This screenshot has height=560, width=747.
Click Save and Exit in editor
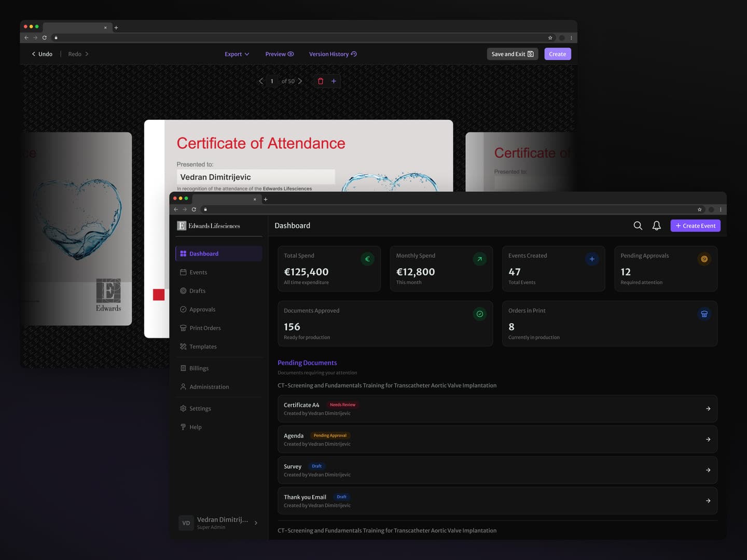513,54
